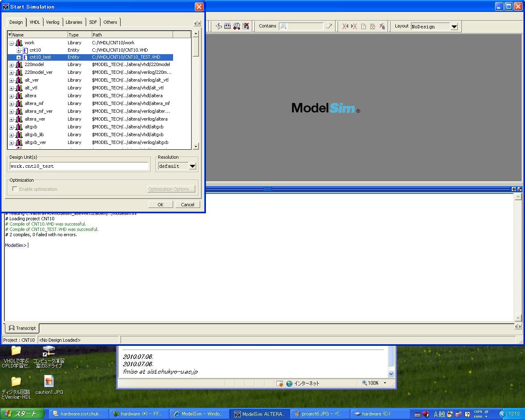Switch to the Verilog tab
525x420 pixels.
point(52,22)
